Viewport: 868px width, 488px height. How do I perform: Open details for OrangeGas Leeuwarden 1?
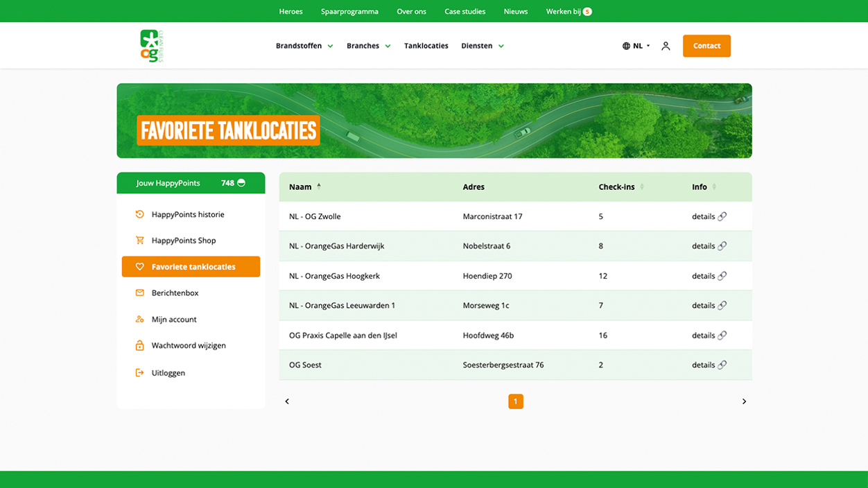click(x=703, y=306)
